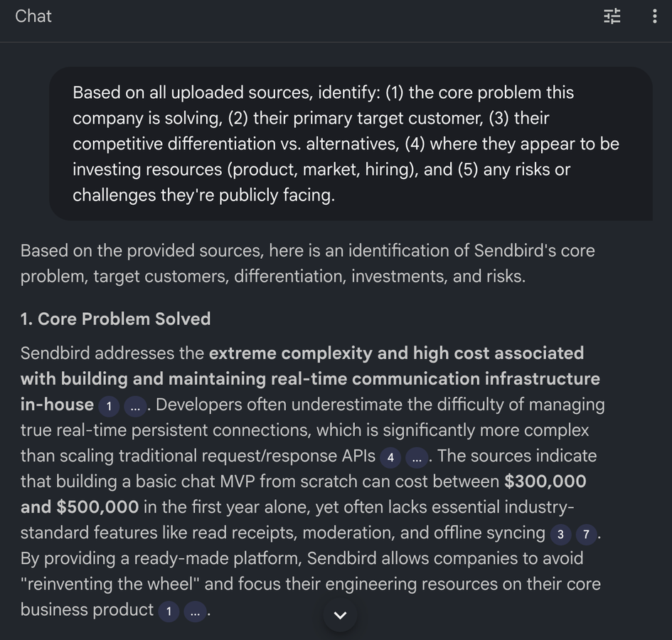This screenshot has width=672, height=640.
Task: Select the Chat panel title
Action: click(33, 16)
